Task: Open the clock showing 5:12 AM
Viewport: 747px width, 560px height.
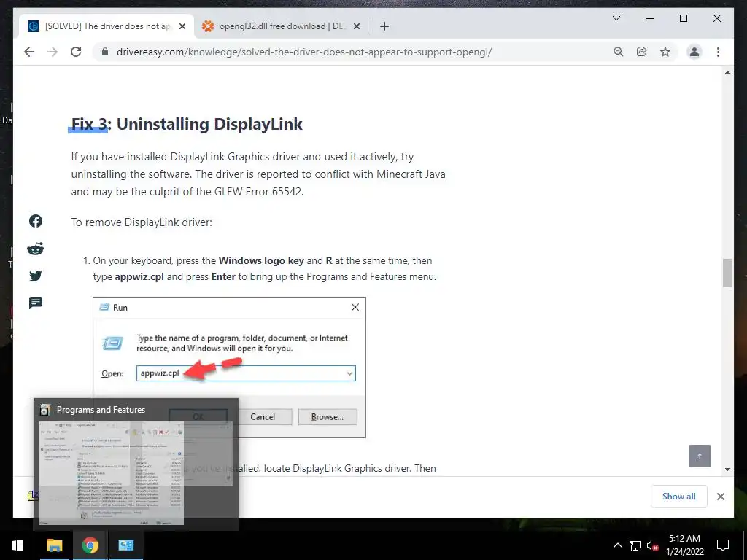Action: 684,545
